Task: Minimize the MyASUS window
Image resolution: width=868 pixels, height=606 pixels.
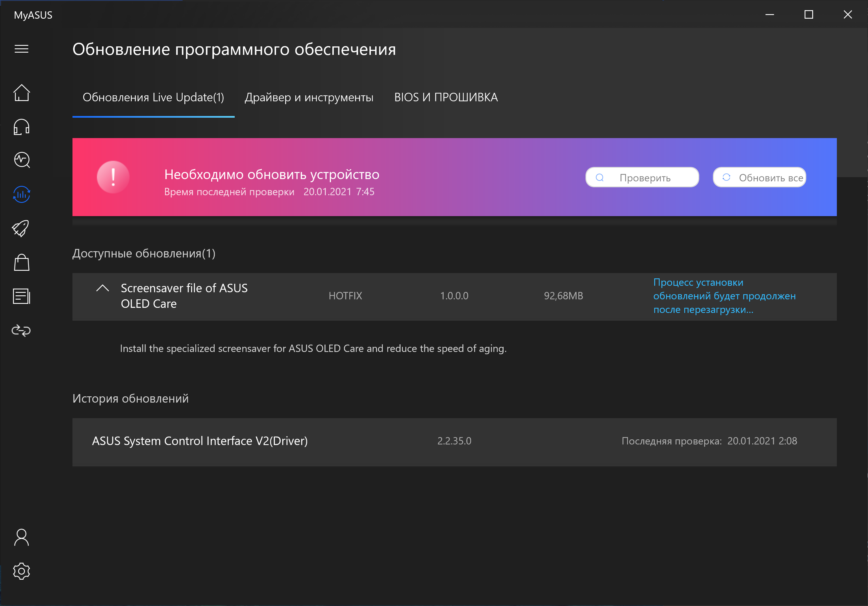Action: pos(770,14)
